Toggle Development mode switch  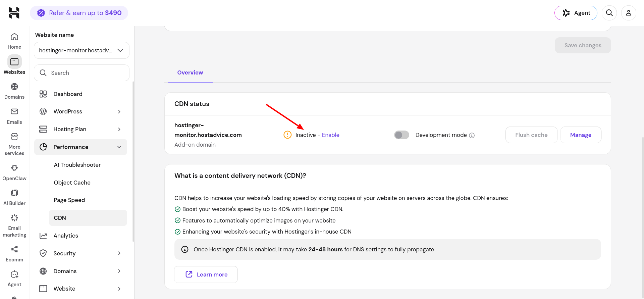tap(401, 135)
